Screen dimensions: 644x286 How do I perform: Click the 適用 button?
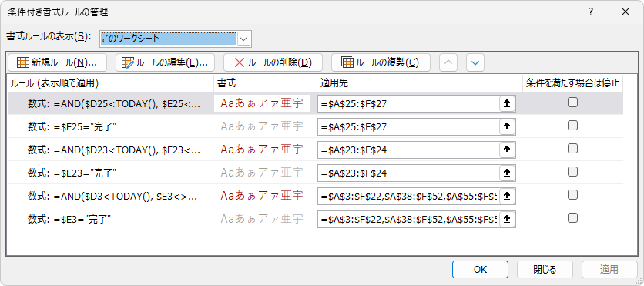(609, 270)
